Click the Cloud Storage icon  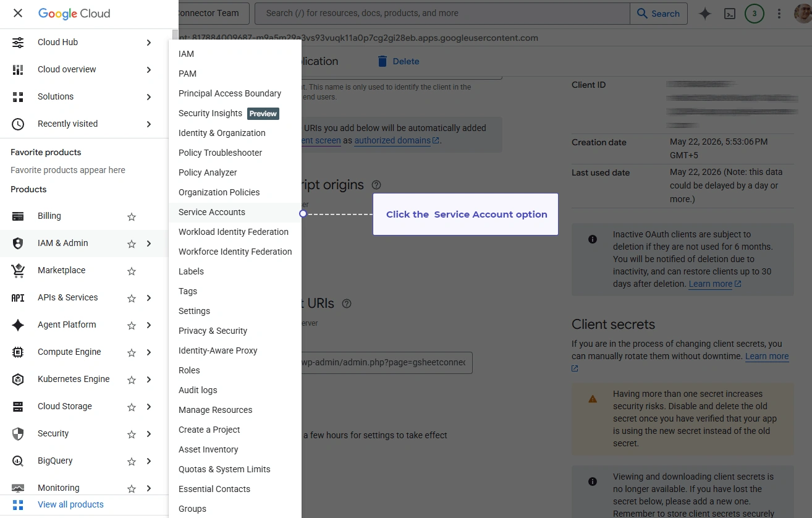point(18,407)
